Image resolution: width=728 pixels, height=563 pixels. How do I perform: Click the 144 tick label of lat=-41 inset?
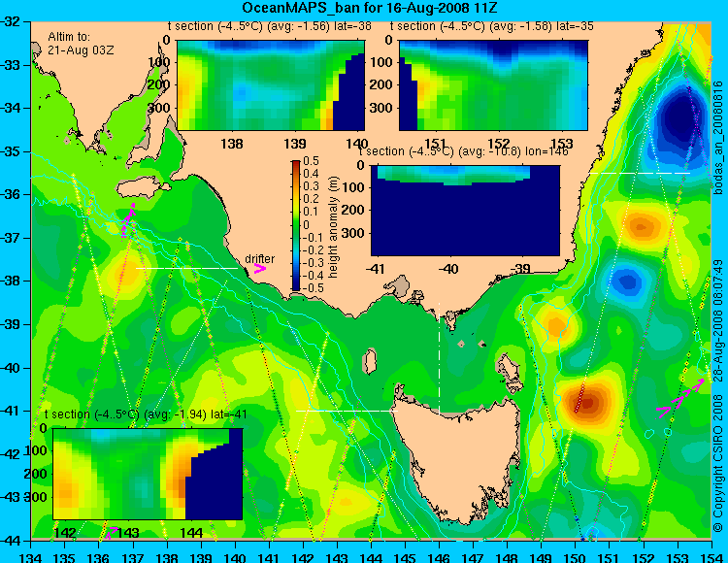coord(191,533)
